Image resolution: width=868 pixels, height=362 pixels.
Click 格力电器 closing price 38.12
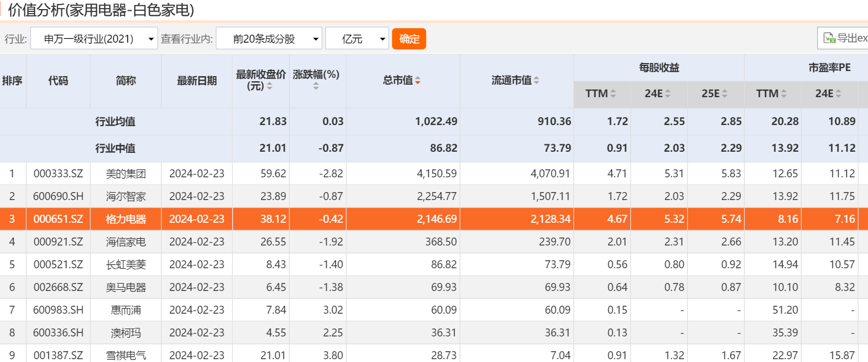point(273,219)
